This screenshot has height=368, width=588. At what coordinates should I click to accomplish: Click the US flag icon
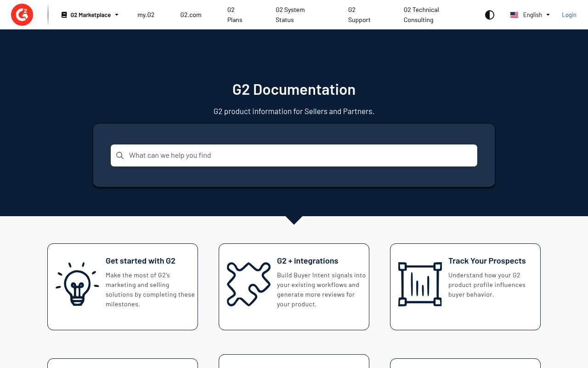tap(514, 15)
